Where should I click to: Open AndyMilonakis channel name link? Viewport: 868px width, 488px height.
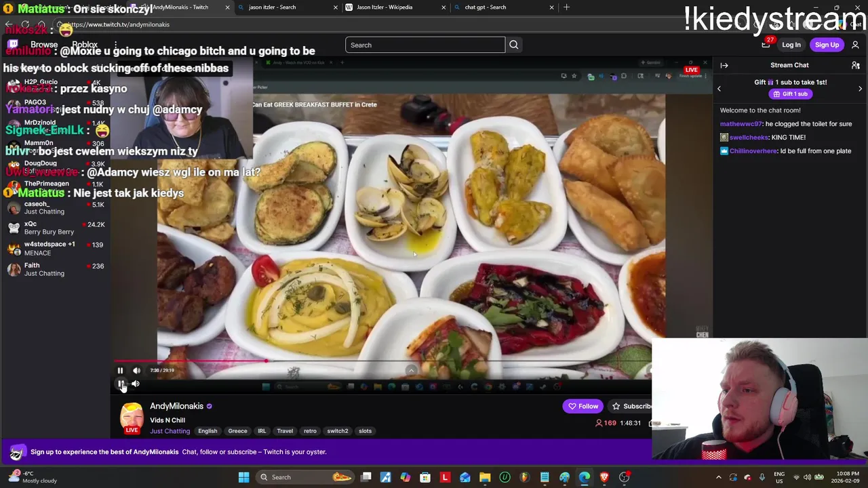tap(176, 406)
